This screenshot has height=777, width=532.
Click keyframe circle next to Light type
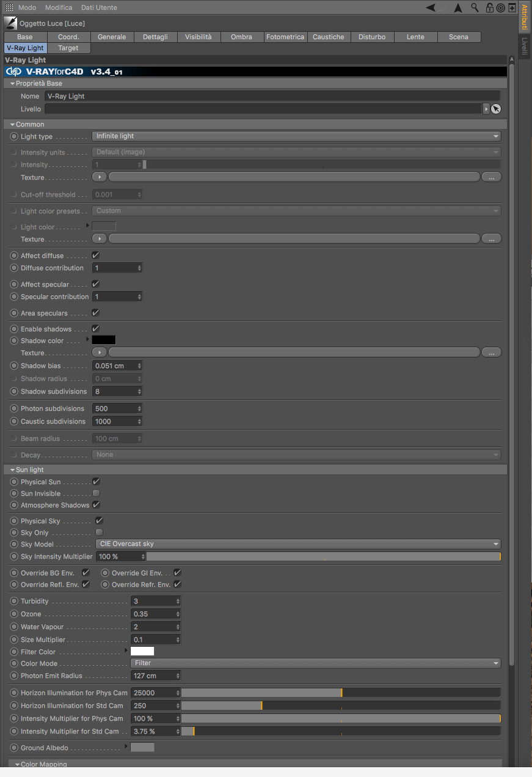tap(15, 136)
